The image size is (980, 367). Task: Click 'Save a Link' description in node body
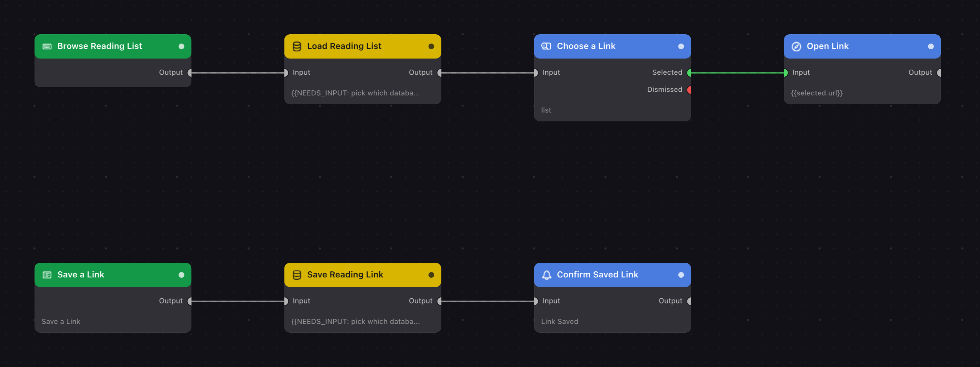click(x=61, y=321)
